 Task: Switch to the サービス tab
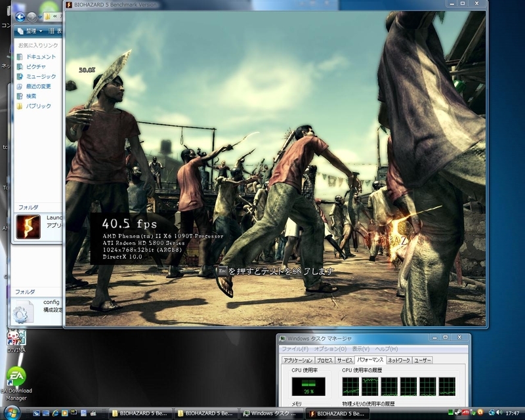click(345, 360)
